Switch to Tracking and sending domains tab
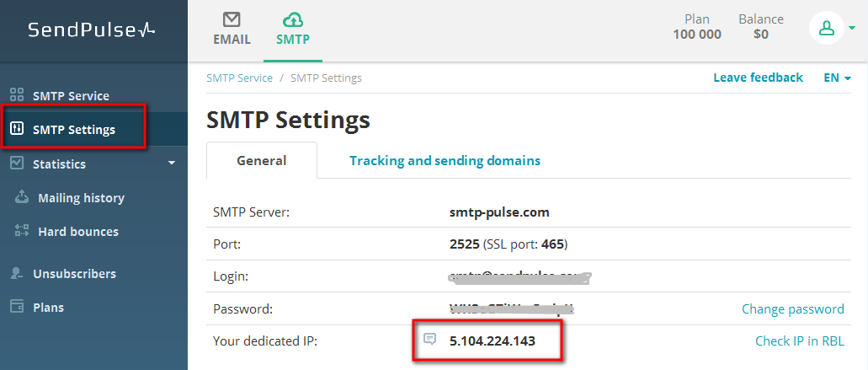868x370 pixels. point(445,161)
